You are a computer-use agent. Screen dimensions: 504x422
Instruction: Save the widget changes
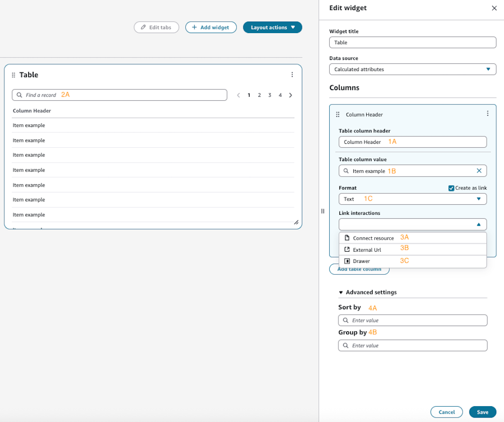[x=482, y=411]
